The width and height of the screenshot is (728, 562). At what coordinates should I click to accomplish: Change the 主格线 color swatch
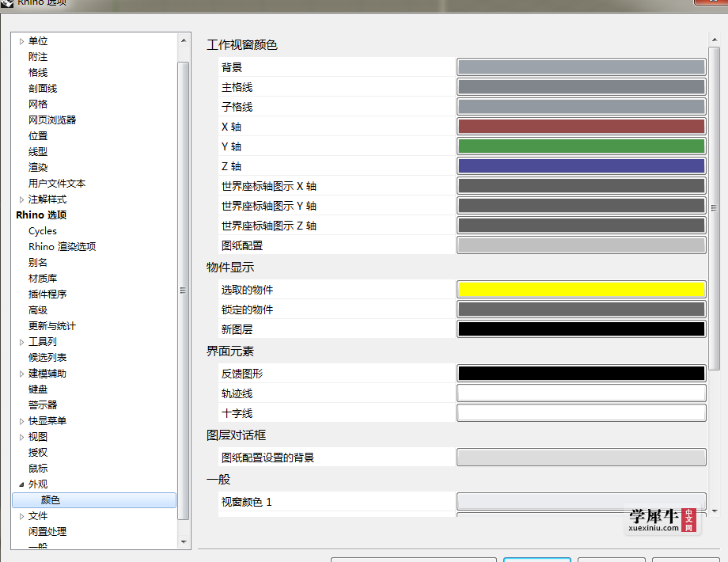(x=582, y=87)
